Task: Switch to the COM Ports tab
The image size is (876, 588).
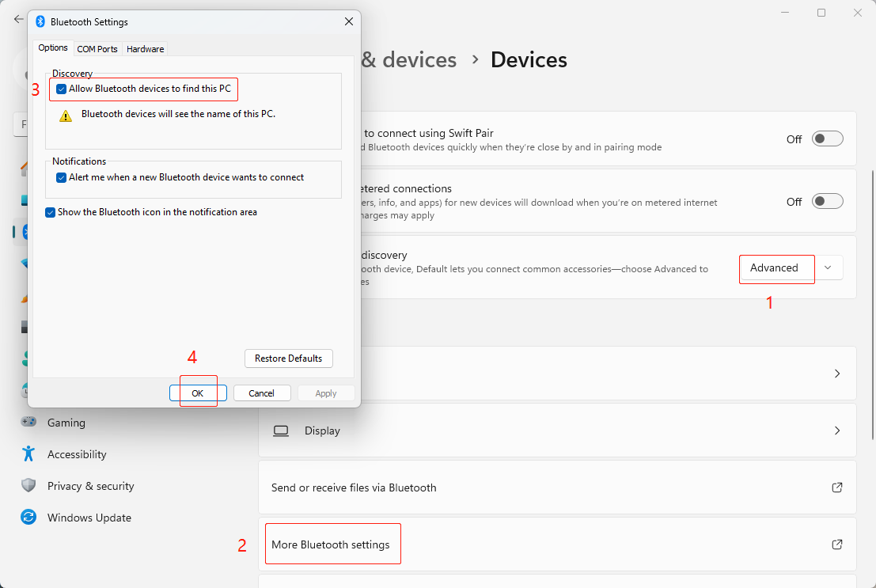Action: point(97,49)
